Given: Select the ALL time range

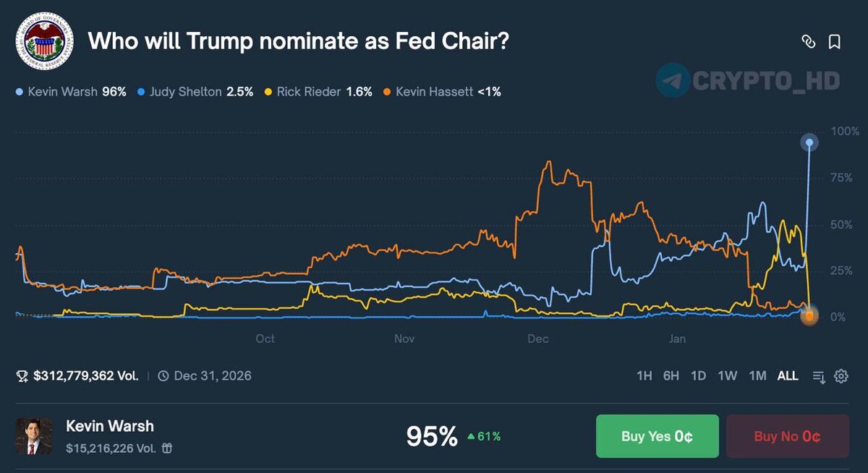Looking at the screenshot, I should click(787, 376).
